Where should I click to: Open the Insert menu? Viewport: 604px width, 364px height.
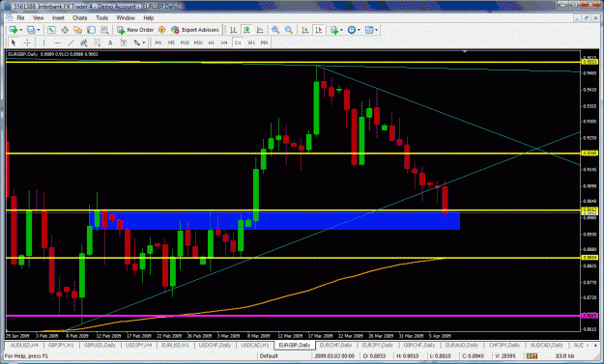point(58,17)
